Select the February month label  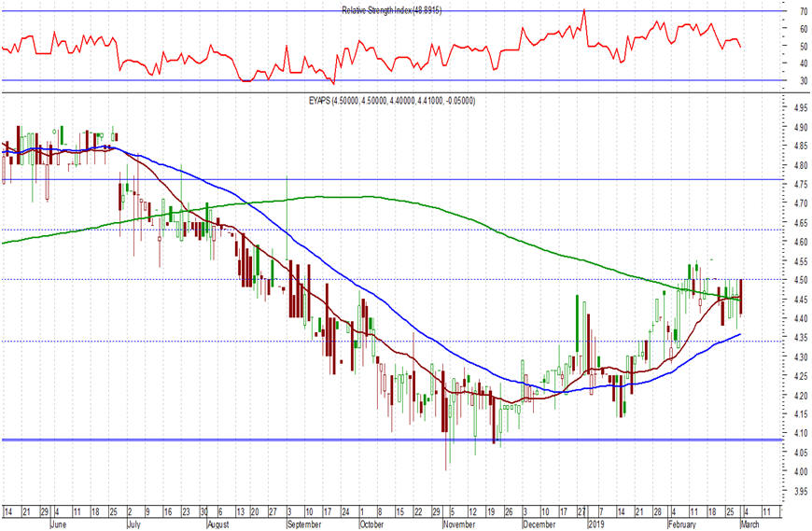(682, 524)
